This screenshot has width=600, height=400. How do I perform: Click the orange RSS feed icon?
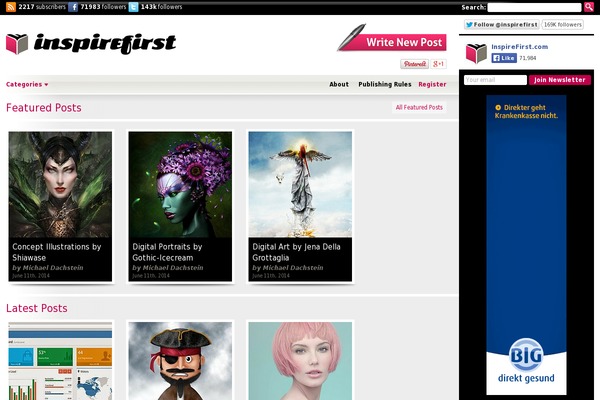[11, 7]
